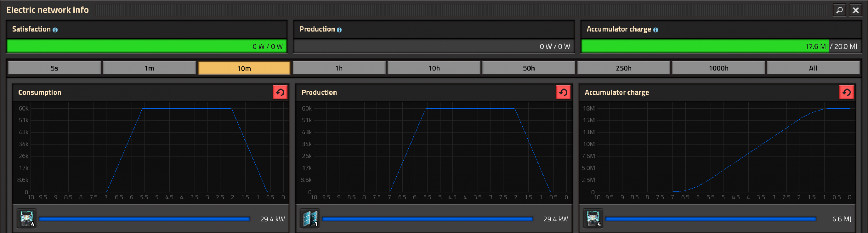The image size is (868, 233).
Task: Switch to the 250h time range
Action: tap(624, 68)
